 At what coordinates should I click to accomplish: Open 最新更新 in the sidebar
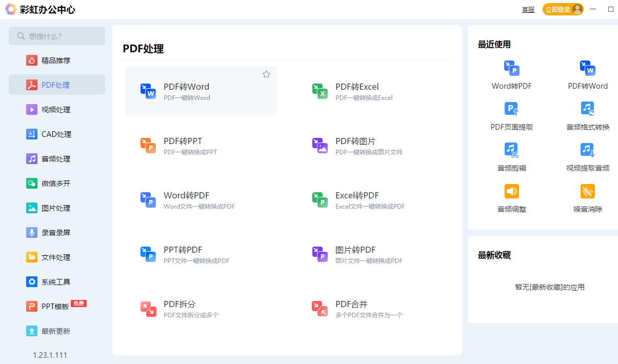(x=57, y=331)
